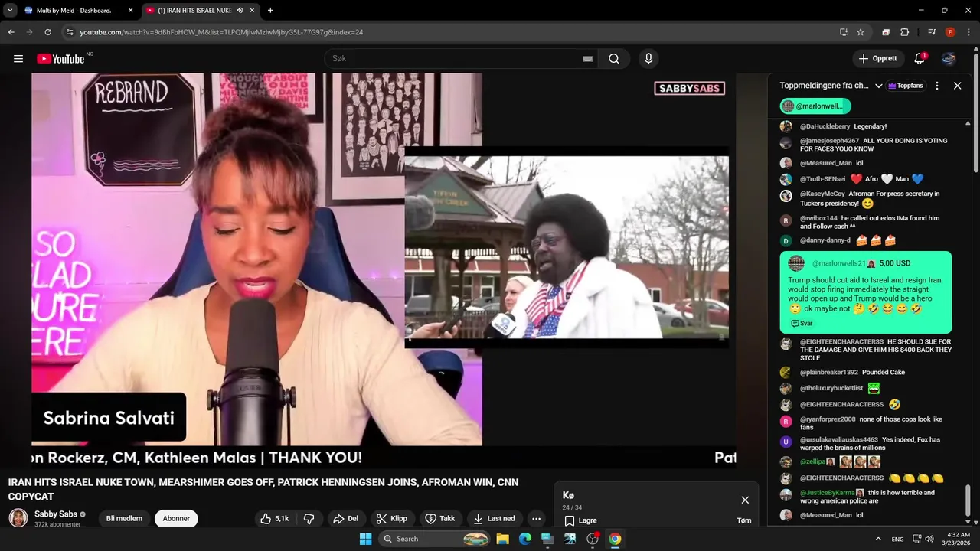980x551 pixels.
Task: Launch Microsoft Edge from taskbar
Action: point(525,539)
